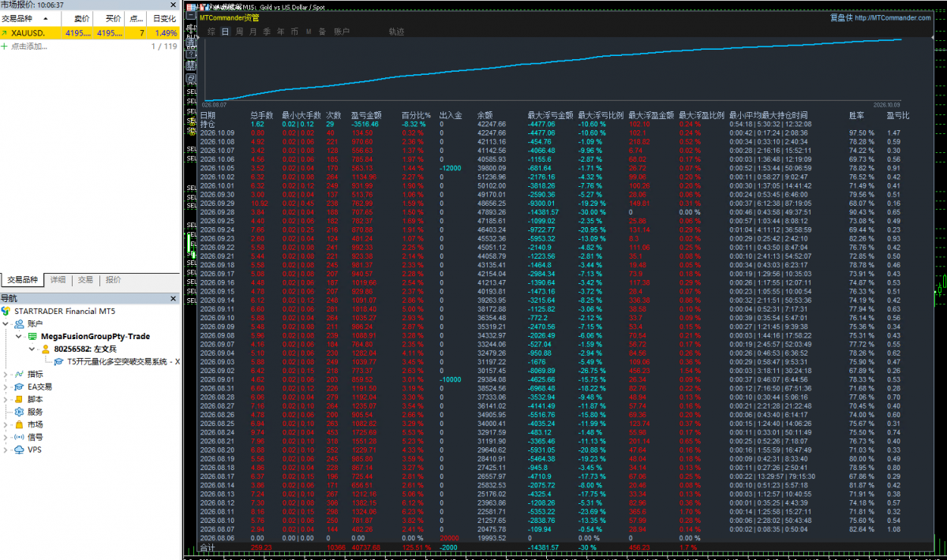Select the 账户 view in MTCommander bar

(342, 32)
